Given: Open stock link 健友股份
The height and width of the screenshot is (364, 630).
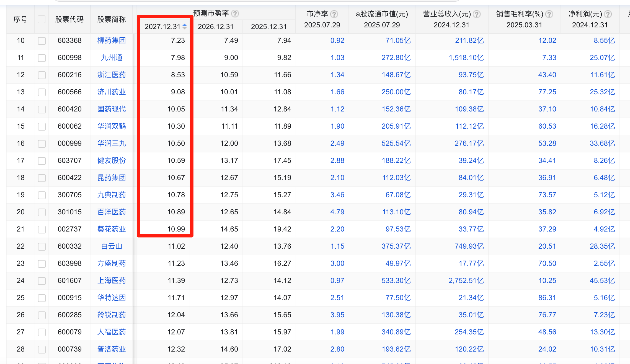Looking at the screenshot, I should pyautogui.click(x=112, y=160).
